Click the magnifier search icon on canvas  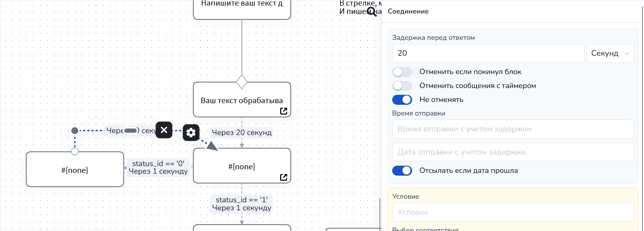(x=372, y=12)
